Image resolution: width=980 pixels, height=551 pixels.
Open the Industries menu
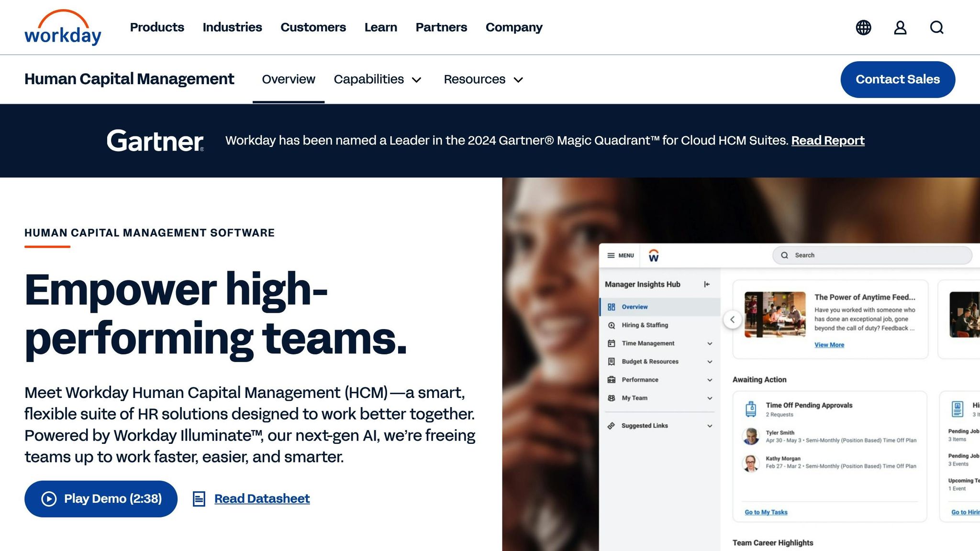pos(232,27)
